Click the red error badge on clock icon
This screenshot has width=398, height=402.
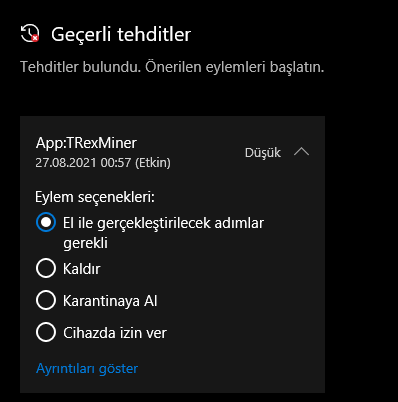pos(35,38)
